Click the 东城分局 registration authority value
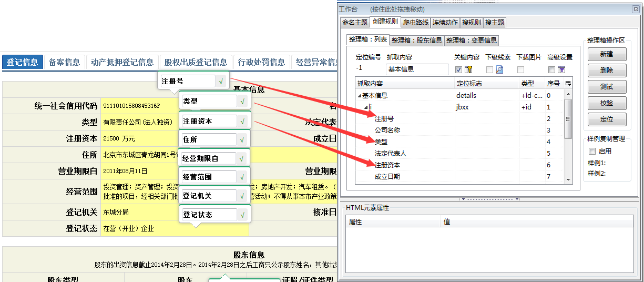The width and height of the screenshot is (644, 282). (x=116, y=212)
